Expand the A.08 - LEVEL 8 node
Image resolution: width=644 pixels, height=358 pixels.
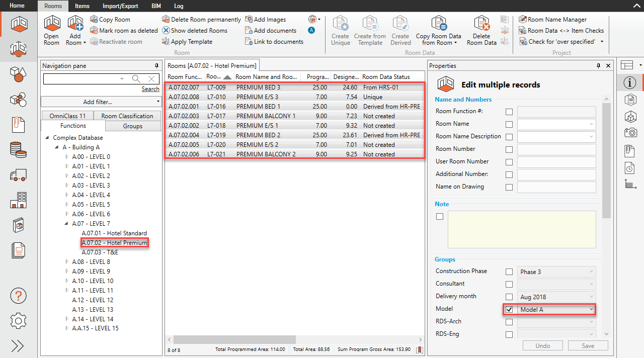(x=66, y=261)
